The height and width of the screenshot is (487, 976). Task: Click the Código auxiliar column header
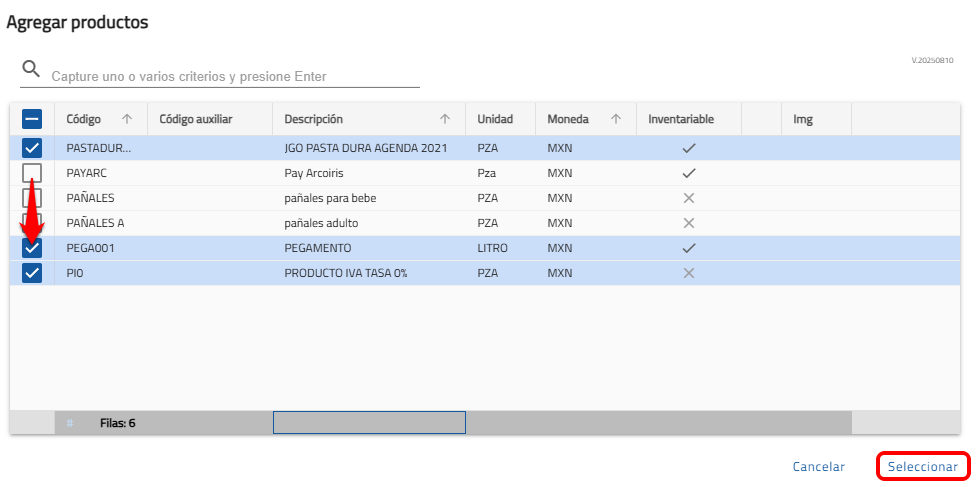point(196,119)
